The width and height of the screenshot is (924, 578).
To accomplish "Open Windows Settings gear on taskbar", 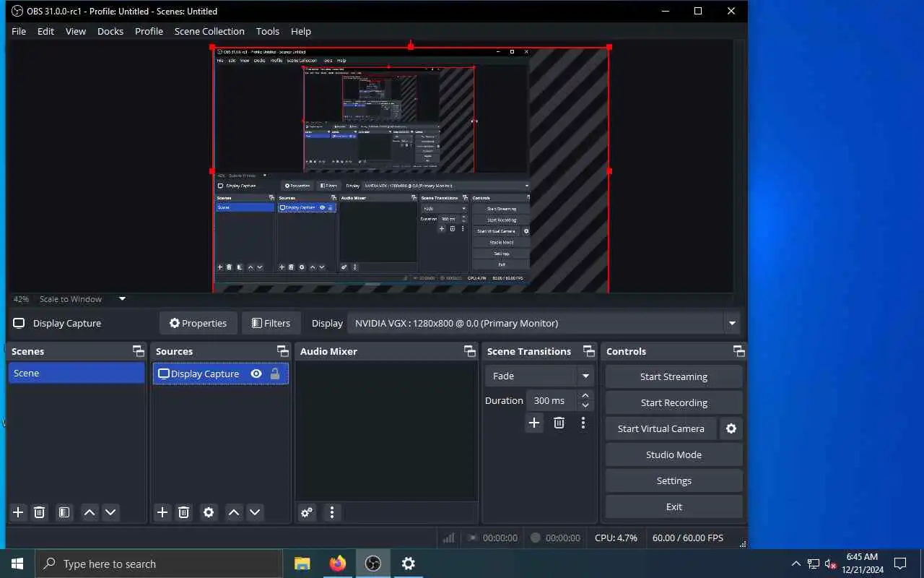I will [409, 564].
